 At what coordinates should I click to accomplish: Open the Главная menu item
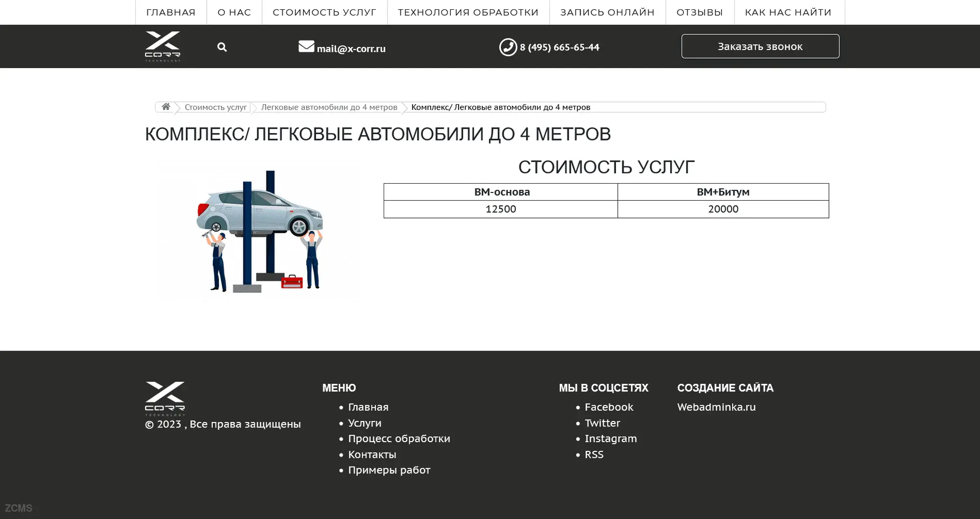(171, 12)
